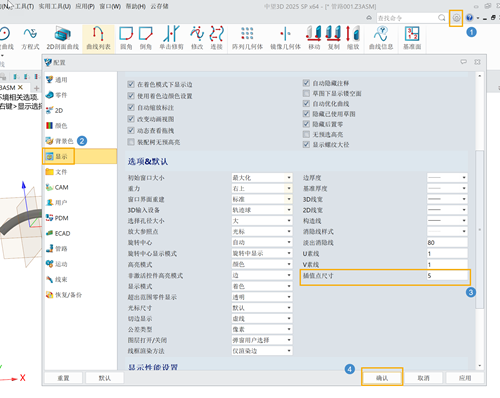The width and height of the screenshot is (500, 398).
Task: Open the 高亮模式 dropdown showing 颜色
Action: (x=262, y=264)
